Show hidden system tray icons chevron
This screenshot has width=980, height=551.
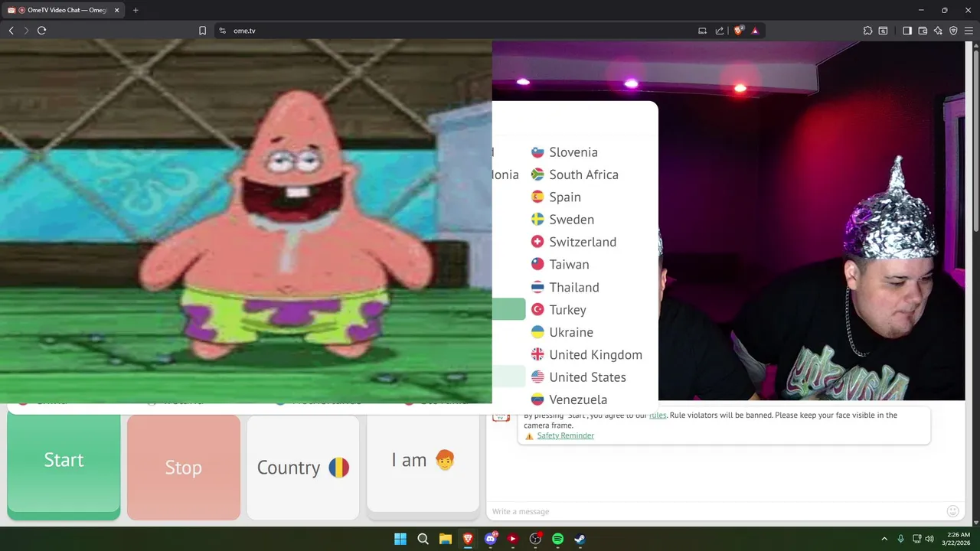coord(884,539)
